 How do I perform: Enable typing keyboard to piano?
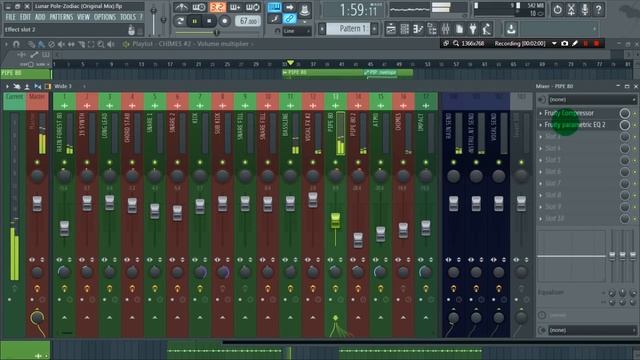tap(274, 7)
